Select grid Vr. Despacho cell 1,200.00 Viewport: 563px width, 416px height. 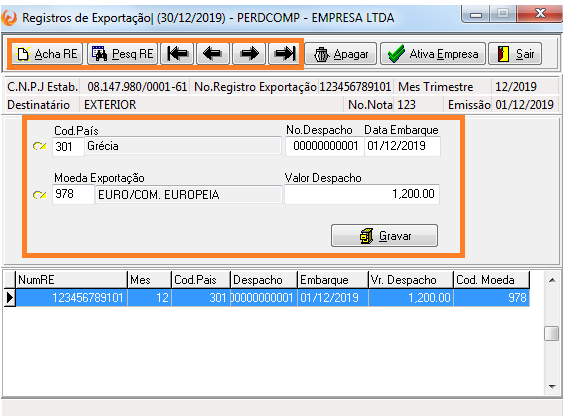[x=411, y=298]
